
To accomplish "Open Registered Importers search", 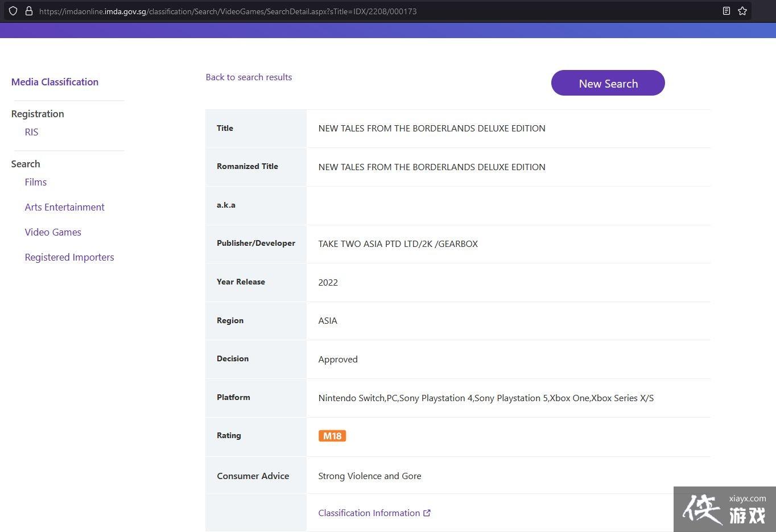I will point(69,257).
